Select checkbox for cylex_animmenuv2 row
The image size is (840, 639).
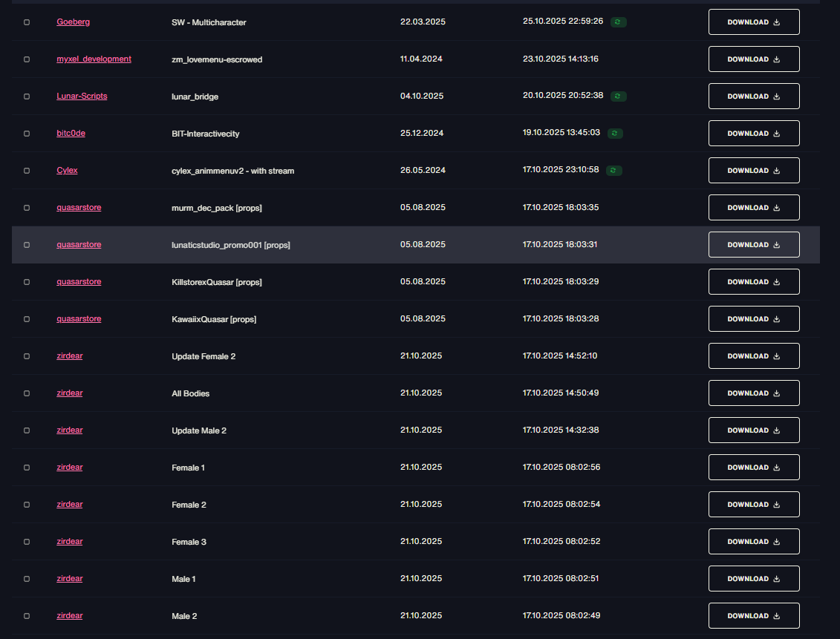pos(27,171)
